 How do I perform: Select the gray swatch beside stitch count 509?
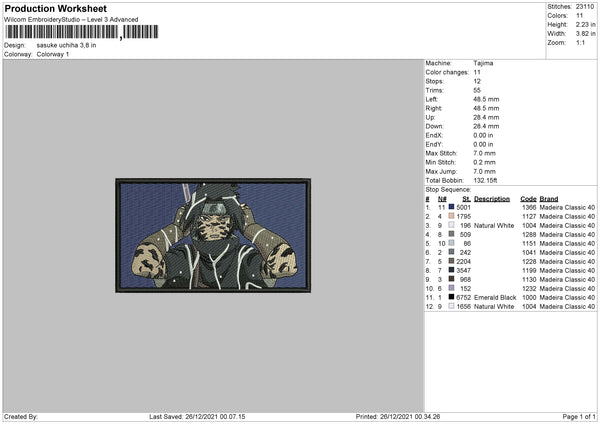(451, 234)
